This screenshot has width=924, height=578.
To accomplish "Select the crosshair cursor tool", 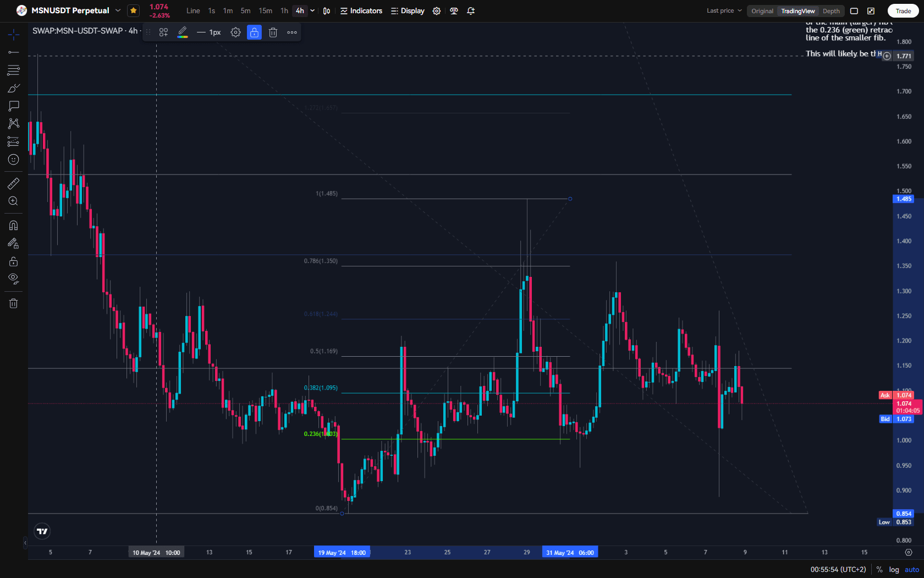I will tap(14, 35).
